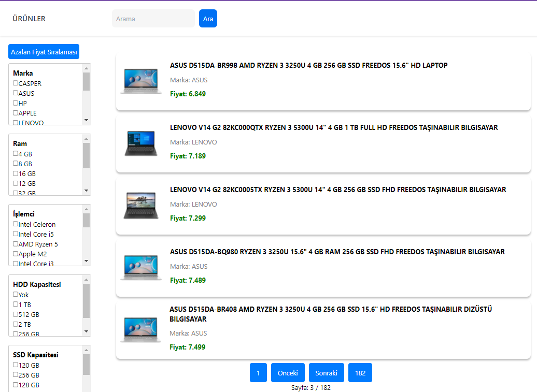Go to the Sonraki page
The width and height of the screenshot is (537, 392).
(x=327, y=372)
